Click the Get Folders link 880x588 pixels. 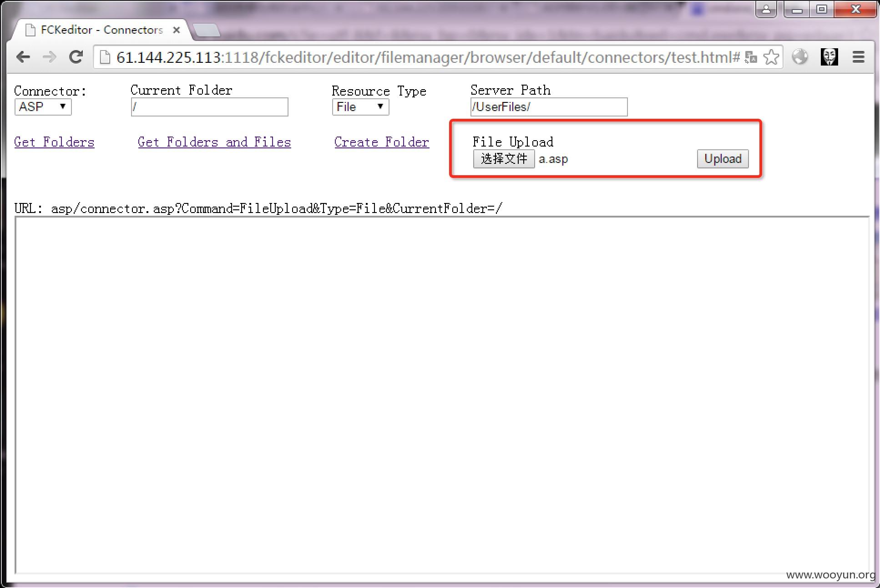[54, 142]
